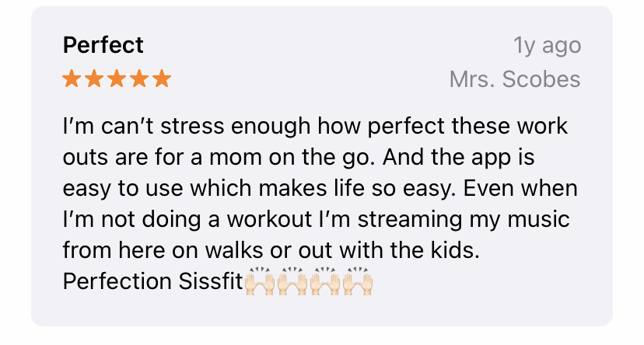
Task: Click the second orange rating star
Action: coord(94,78)
